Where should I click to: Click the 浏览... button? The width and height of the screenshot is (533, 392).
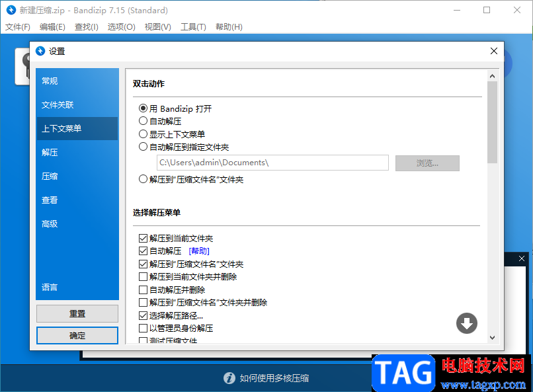pos(427,163)
